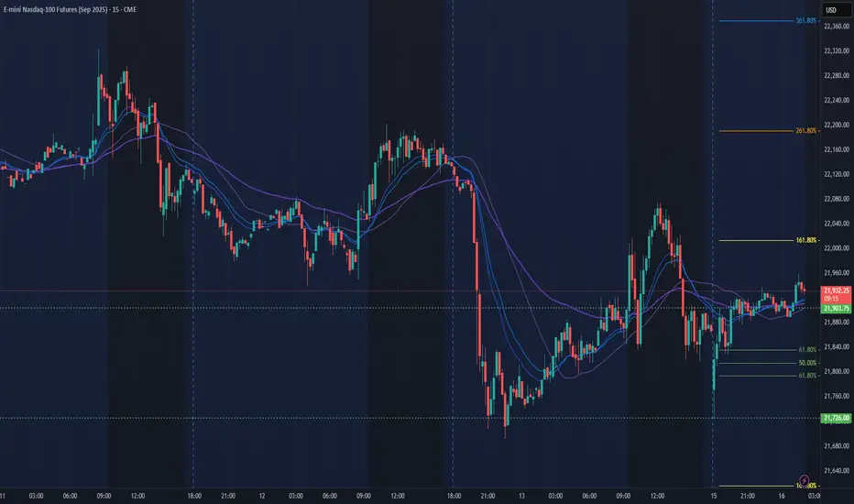Viewport: 854px width, 504px height.
Task: Click date label 12 on the time axis
Action: point(262,496)
